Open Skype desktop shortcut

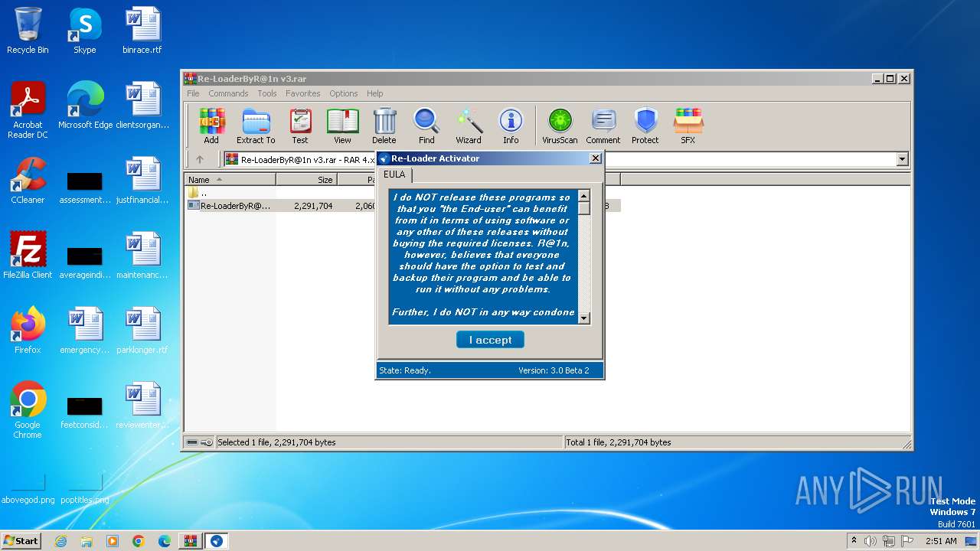84,31
